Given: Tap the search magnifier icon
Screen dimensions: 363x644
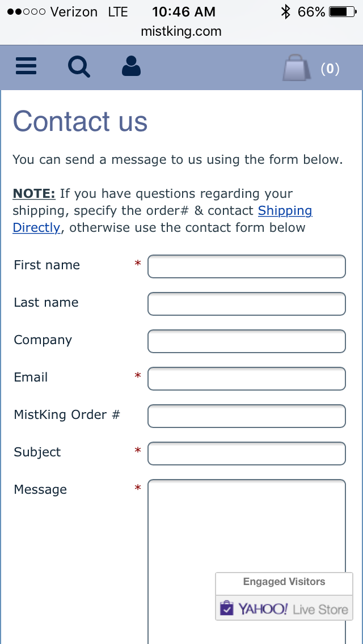Looking at the screenshot, I should [x=79, y=66].
